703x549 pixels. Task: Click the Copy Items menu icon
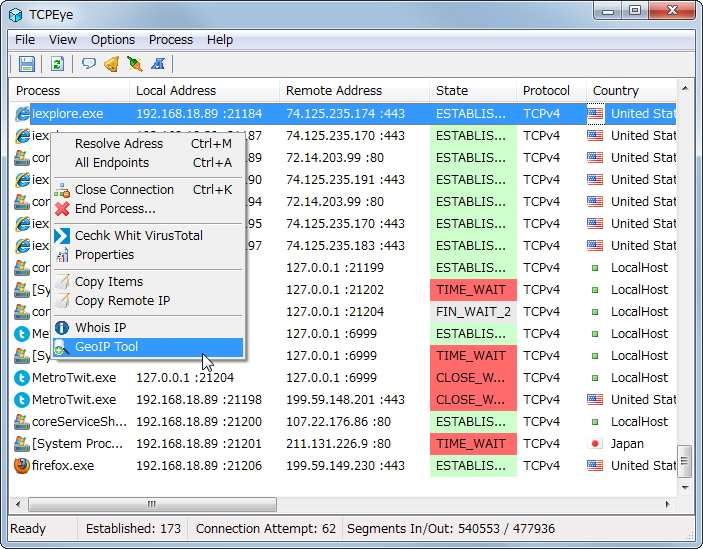62,282
